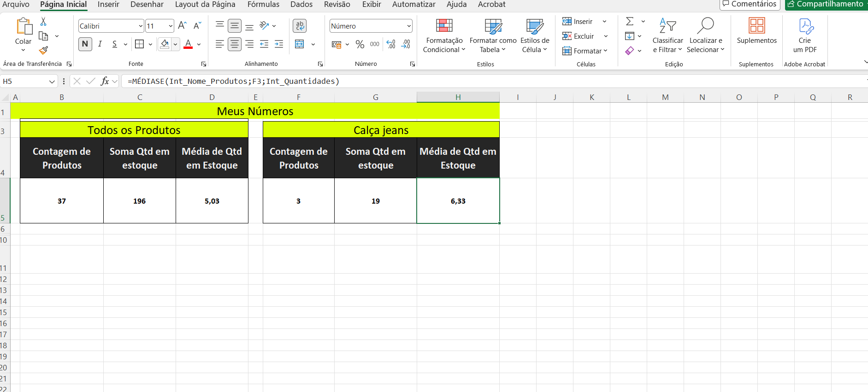
Task: Click the Merge and Center icon
Action: point(300,44)
